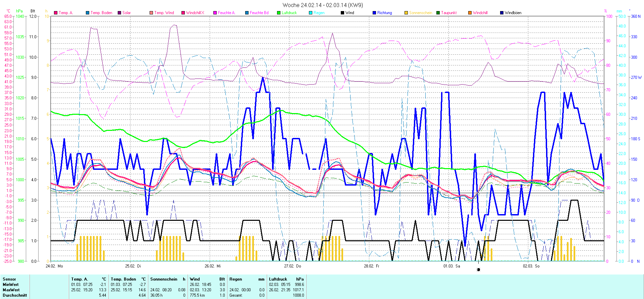The height and width of the screenshot is (299, 644).
Task: Click the Richtung blue legend marker
Action: [x=374, y=13]
